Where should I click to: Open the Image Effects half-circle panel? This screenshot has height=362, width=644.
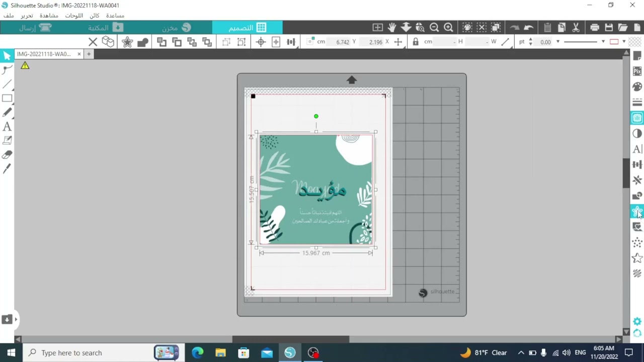(637, 133)
